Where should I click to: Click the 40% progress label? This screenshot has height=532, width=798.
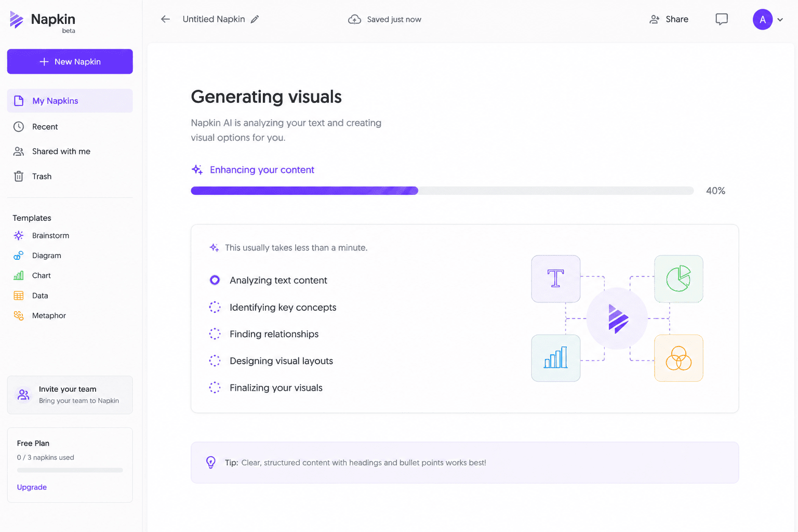(715, 191)
